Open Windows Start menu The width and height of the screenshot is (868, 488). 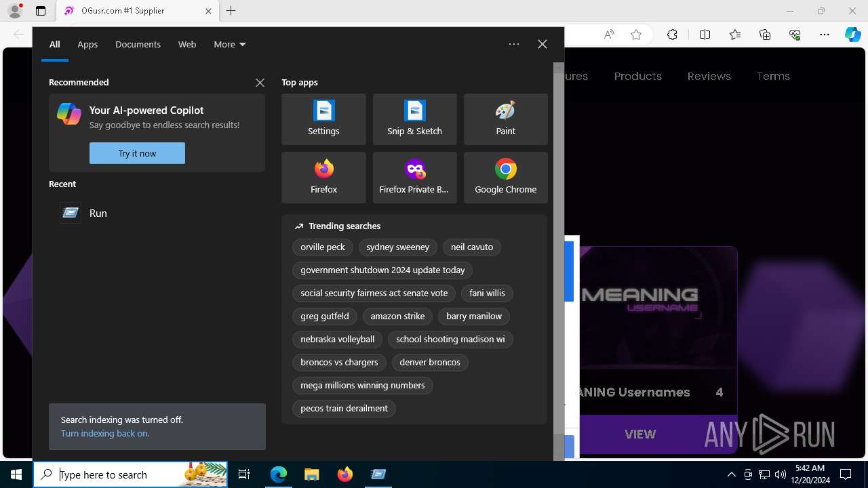[16, 474]
